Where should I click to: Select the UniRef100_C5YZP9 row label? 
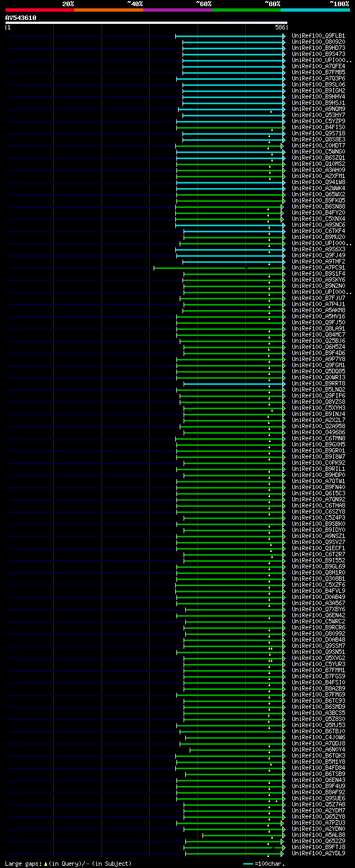coord(318,121)
